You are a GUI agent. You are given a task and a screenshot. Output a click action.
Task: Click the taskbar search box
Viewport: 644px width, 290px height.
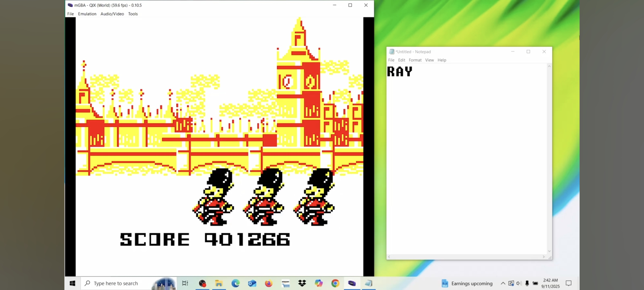[116, 283]
